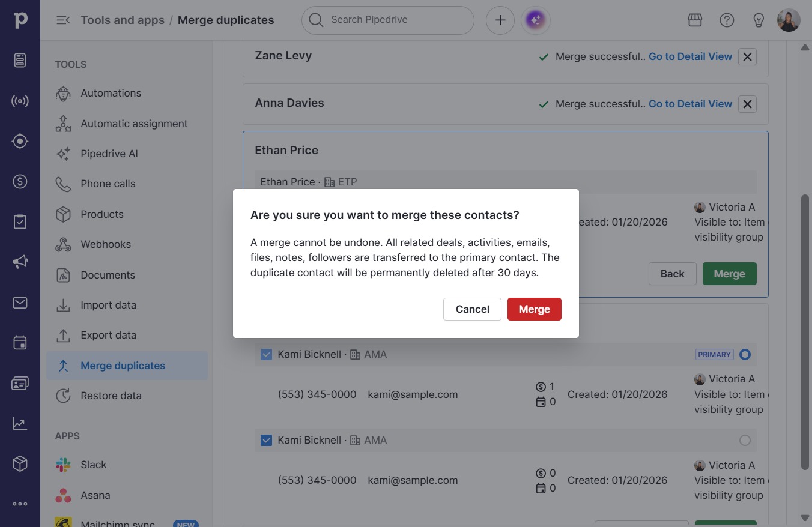Dismiss the Anna Davies merge notification
Screen dimensions: 812x527
747,104
